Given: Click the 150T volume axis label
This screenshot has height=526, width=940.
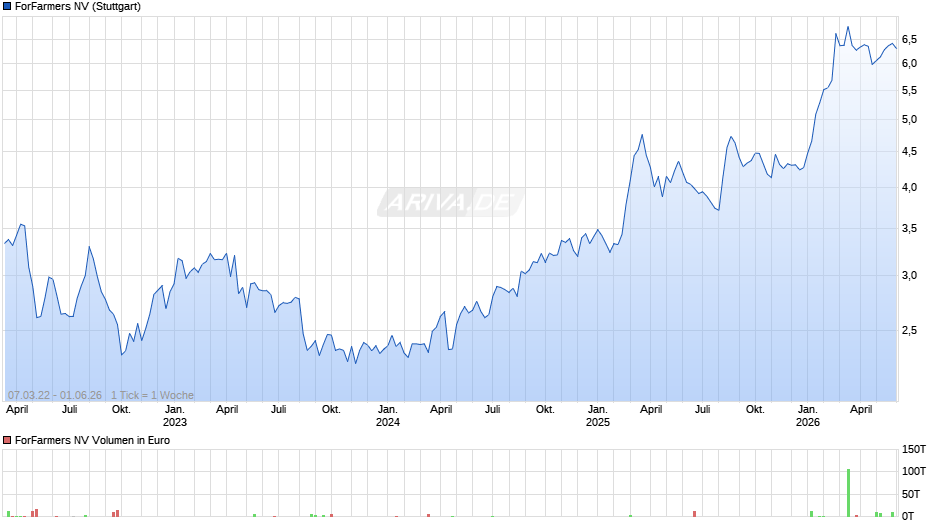Looking at the screenshot, I should coord(914,449).
